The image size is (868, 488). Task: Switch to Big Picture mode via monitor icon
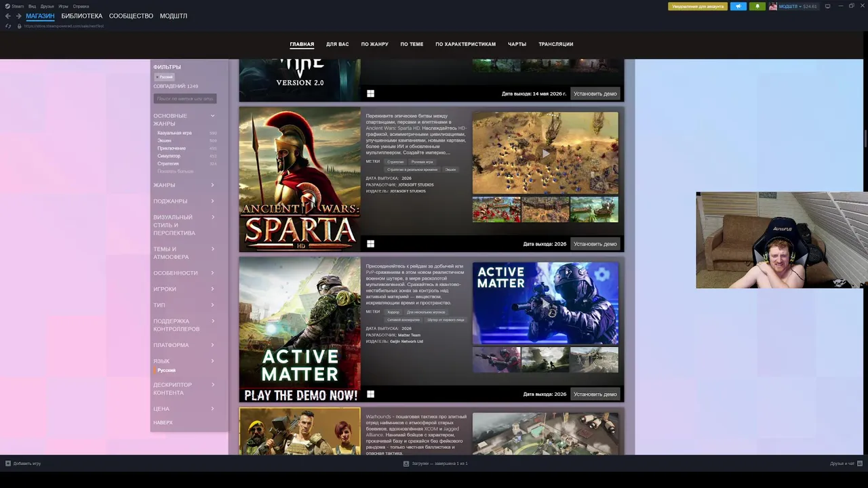827,6
